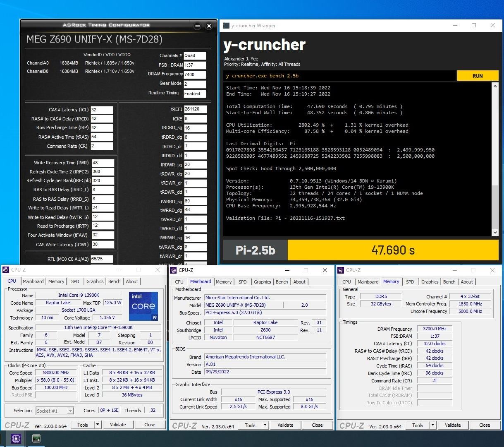Viewport: 504px width, 447px height.
Task: Click Validate in the middle CPU-Z window
Action: [285, 425]
